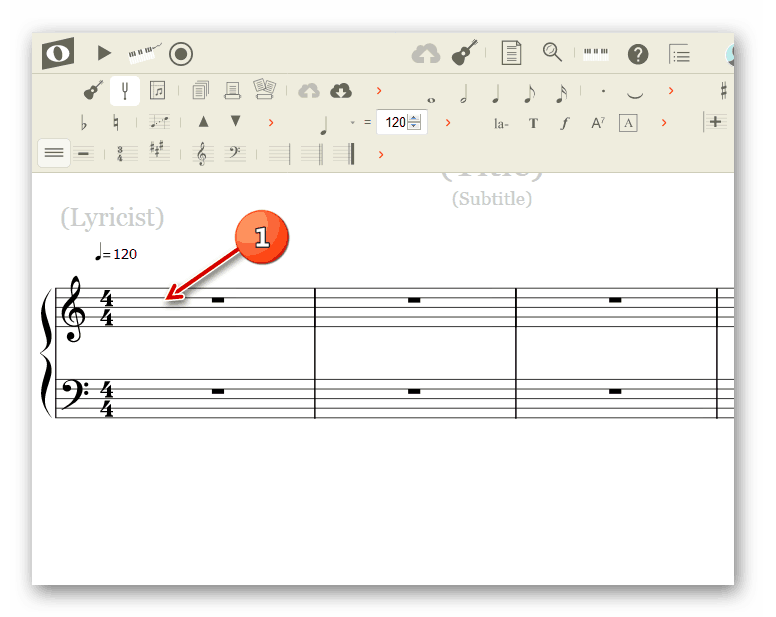This screenshot has width=776, height=617.
Task: Click the Noteflight logo button
Action: click(x=58, y=53)
